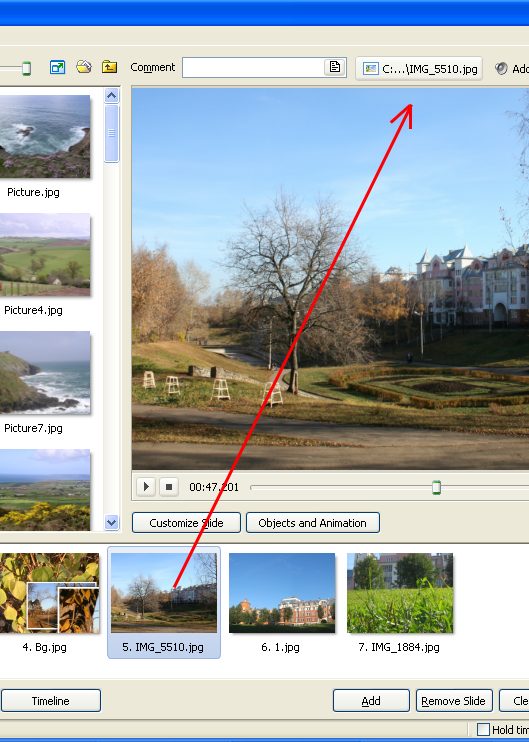Click in the Comment input field
Screen dimensions: 529x742
click(x=253, y=68)
